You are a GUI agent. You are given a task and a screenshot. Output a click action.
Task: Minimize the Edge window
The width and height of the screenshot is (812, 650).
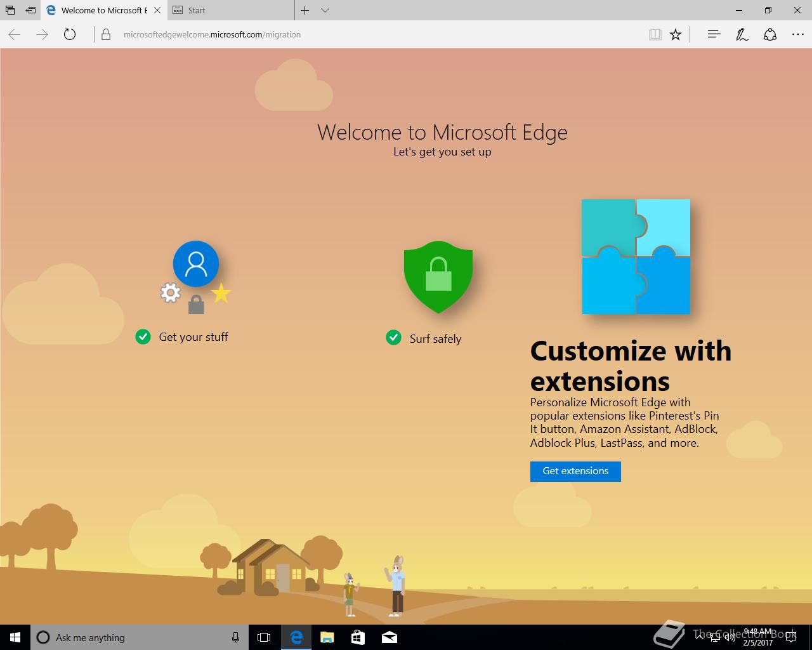click(x=739, y=10)
